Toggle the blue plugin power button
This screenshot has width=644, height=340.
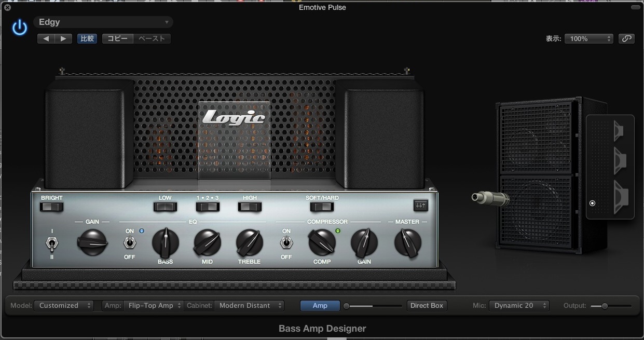(x=20, y=28)
